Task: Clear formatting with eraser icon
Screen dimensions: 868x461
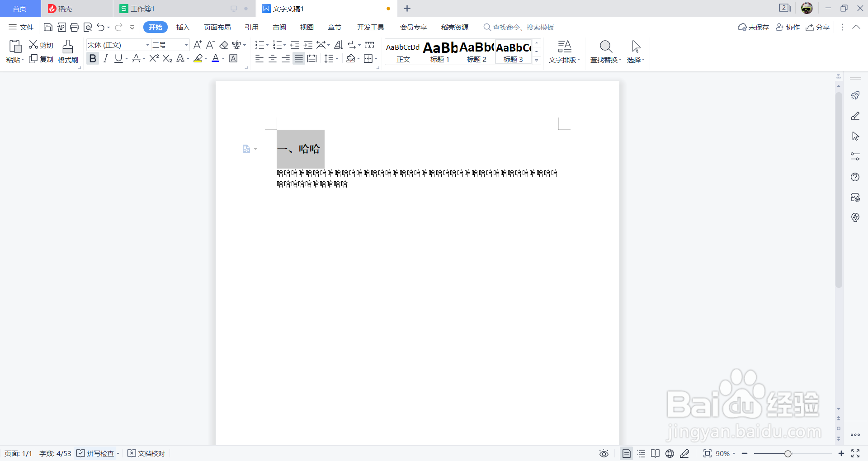Action: coord(224,45)
